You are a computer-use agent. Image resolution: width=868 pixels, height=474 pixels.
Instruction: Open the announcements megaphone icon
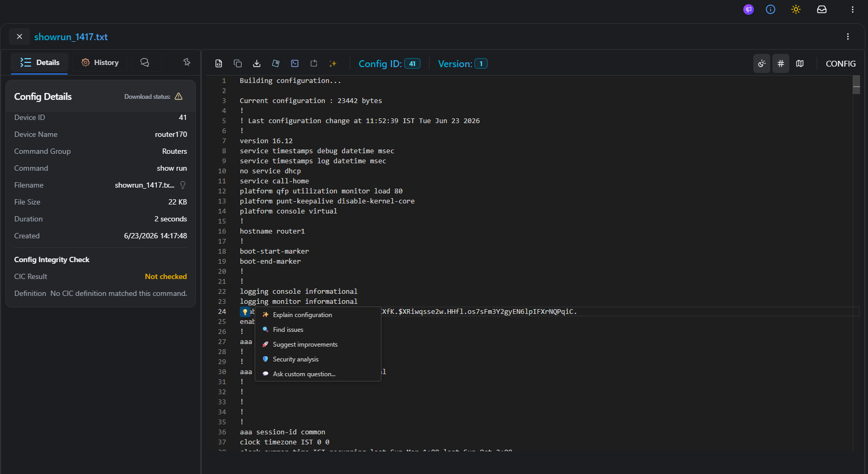(748, 10)
